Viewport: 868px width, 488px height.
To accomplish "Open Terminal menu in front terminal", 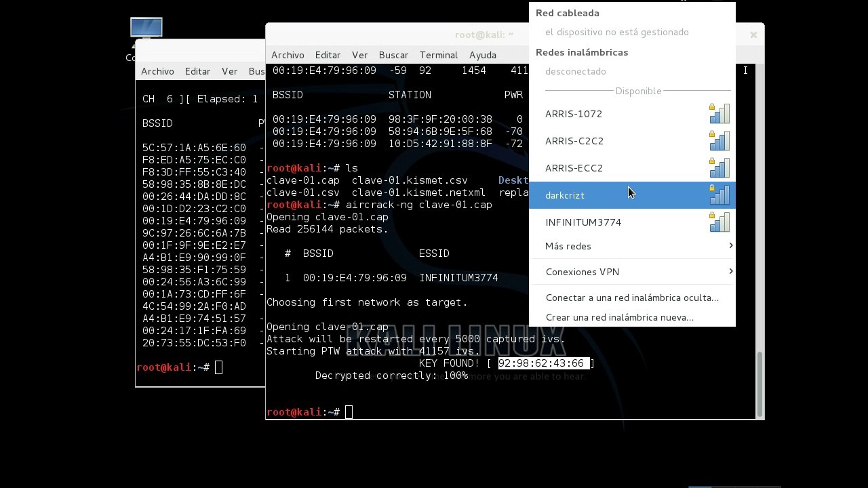I will [439, 55].
